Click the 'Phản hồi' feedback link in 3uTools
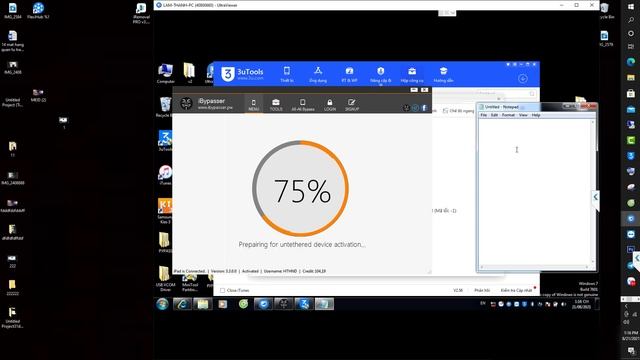The width and height of the screenshot is (640, 360). tap(482, 290)
